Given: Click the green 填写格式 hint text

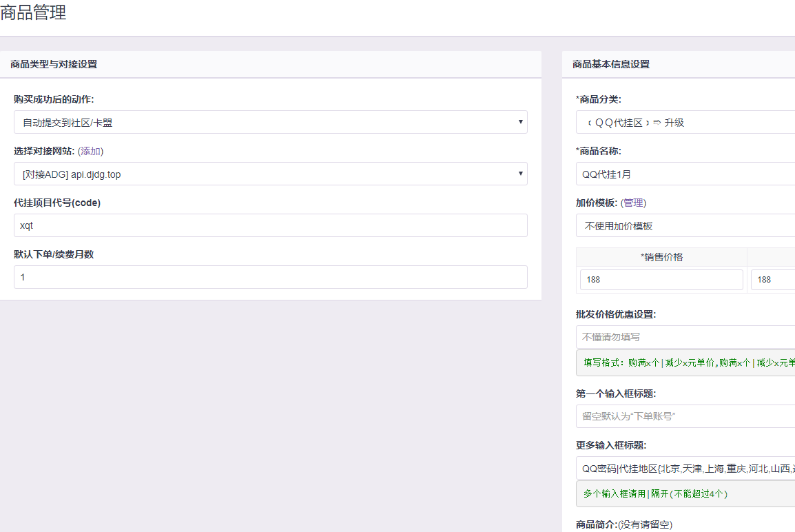Looking at the screenshot, I should (688, 362).
